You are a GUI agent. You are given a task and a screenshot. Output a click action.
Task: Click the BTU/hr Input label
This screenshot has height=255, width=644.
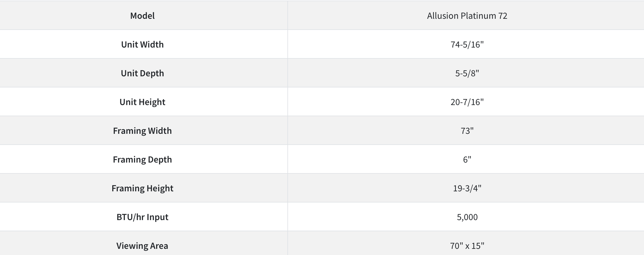142,217
